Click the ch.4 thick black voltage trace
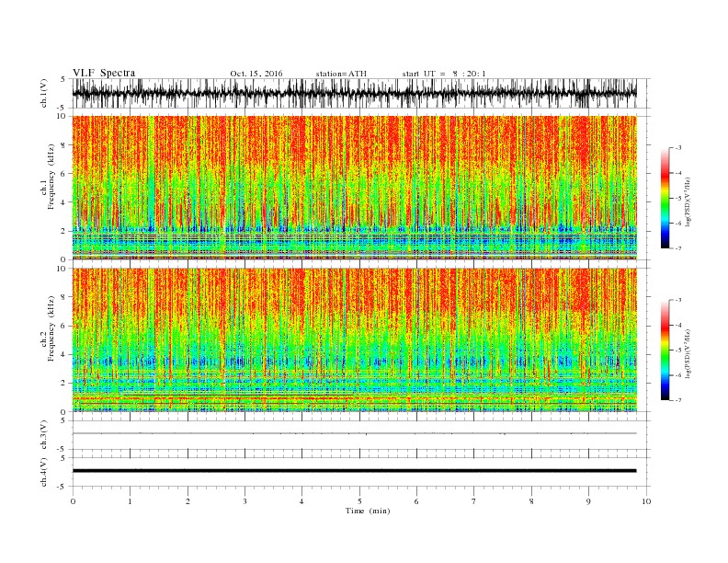This screenshot has width=728, height=563. (355, 471)
